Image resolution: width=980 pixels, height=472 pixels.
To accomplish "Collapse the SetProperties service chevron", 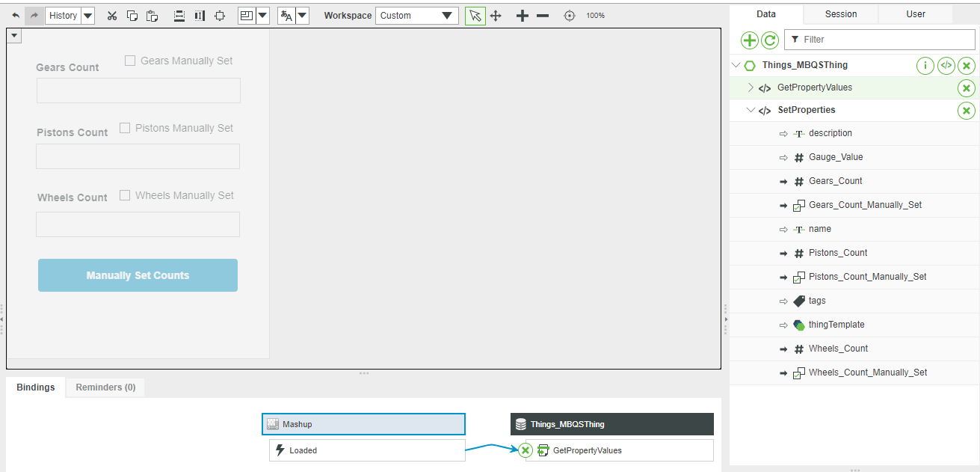I will pyautogui.click(x=751, y=110).
